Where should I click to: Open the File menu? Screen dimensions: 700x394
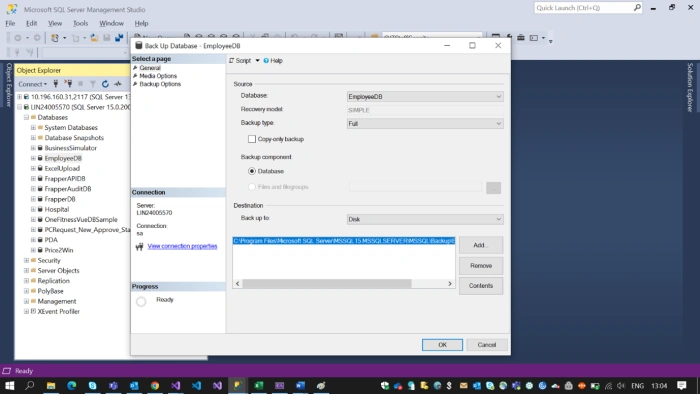point(10,23)
